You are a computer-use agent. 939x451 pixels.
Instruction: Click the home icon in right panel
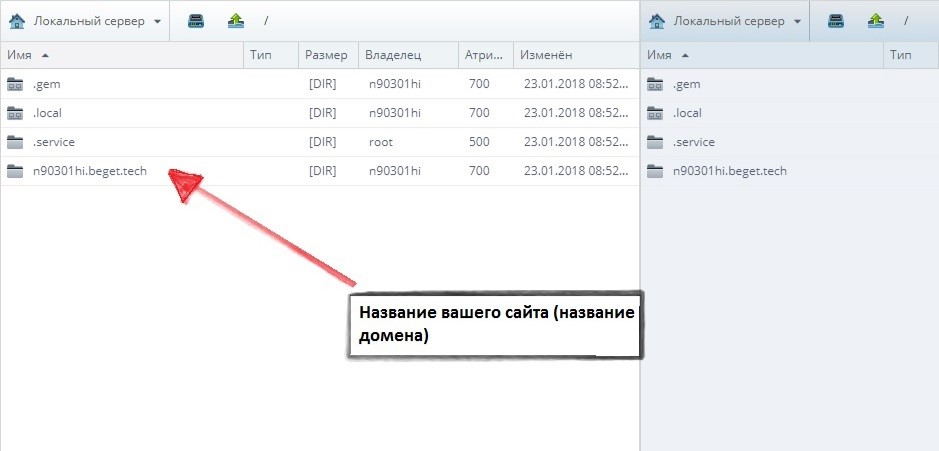(657, 22)
